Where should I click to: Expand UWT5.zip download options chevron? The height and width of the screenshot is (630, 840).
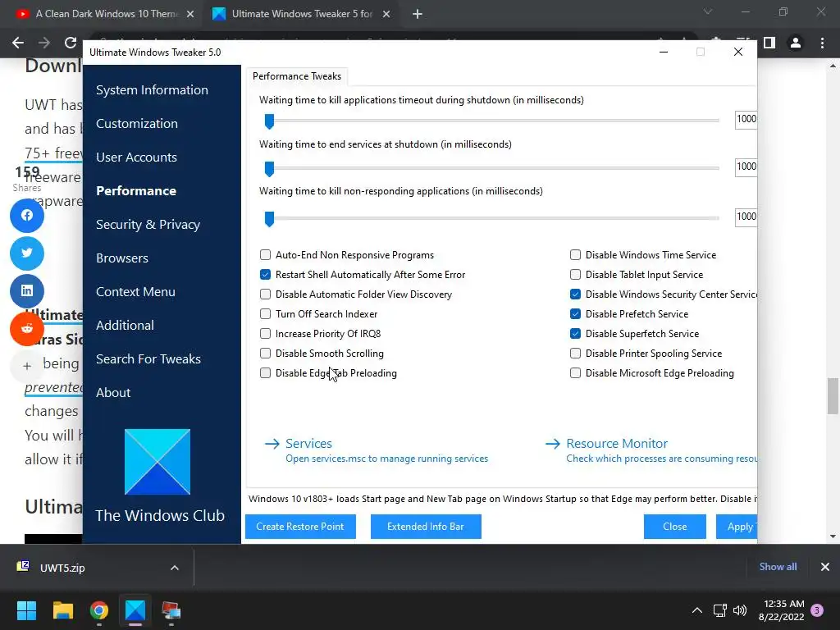pyautogui.click(x=175, y=568)
